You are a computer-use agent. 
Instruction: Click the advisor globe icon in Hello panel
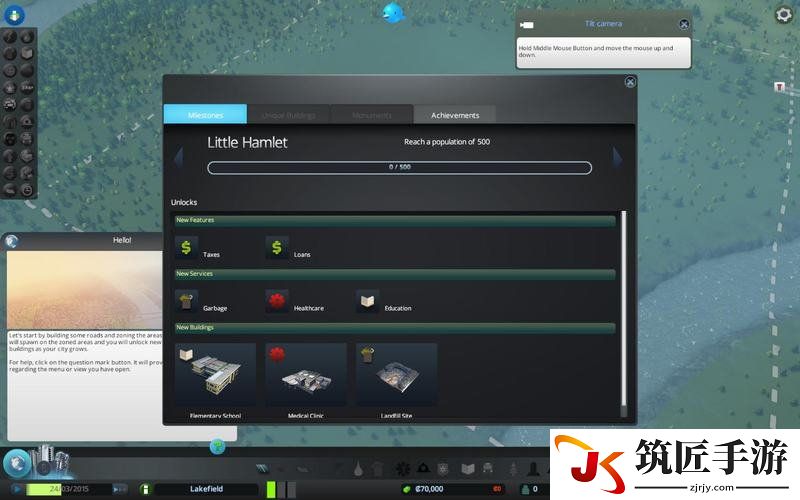click(x=12, y=241)
